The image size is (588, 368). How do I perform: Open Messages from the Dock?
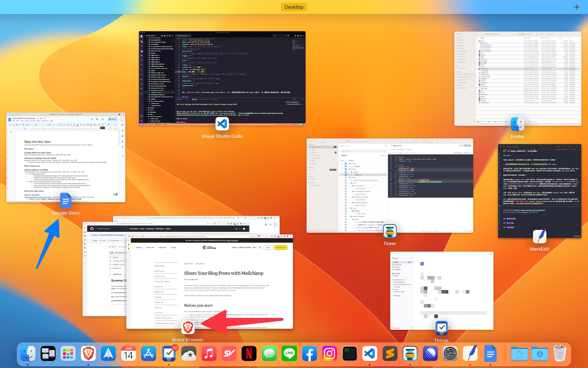click(269, 354)
